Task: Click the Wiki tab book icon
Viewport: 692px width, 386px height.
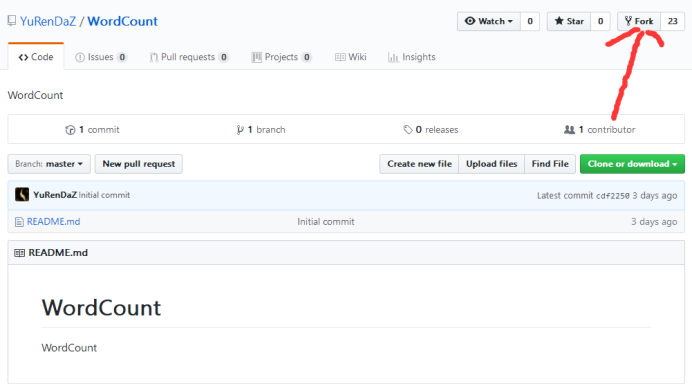Action: point(340,57)
